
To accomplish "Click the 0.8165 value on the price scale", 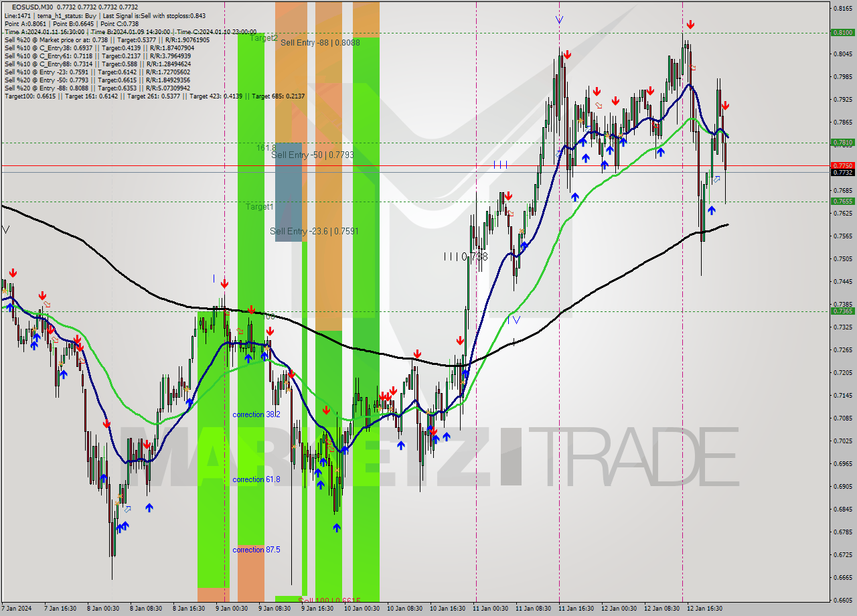I will 842,8.
